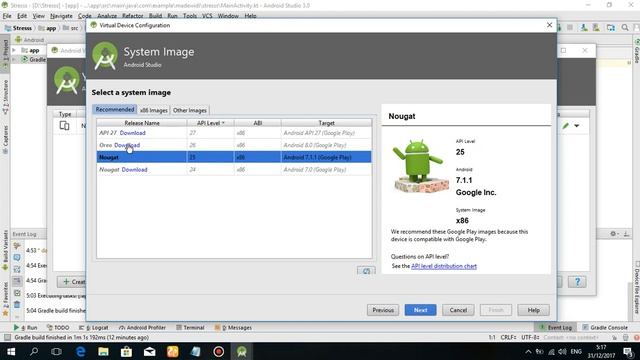Click the edit pencil icon in the AVD Manager window
The image size is (640, 360).
(x=565, y=126)
